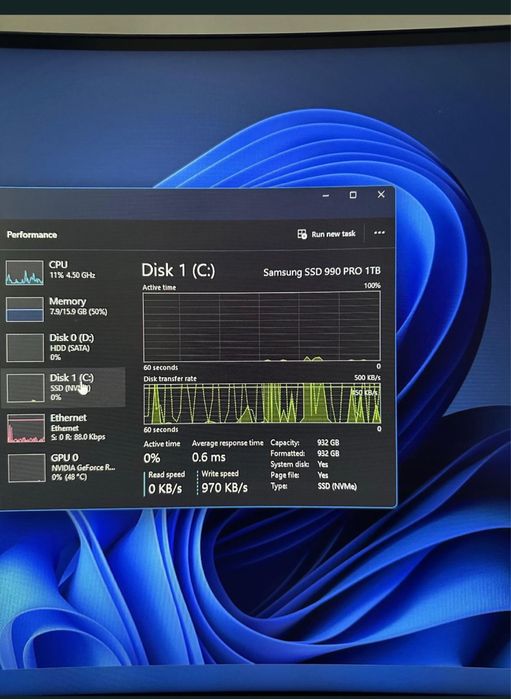Click the Disk transfer rate graph

tap(262, 403)
